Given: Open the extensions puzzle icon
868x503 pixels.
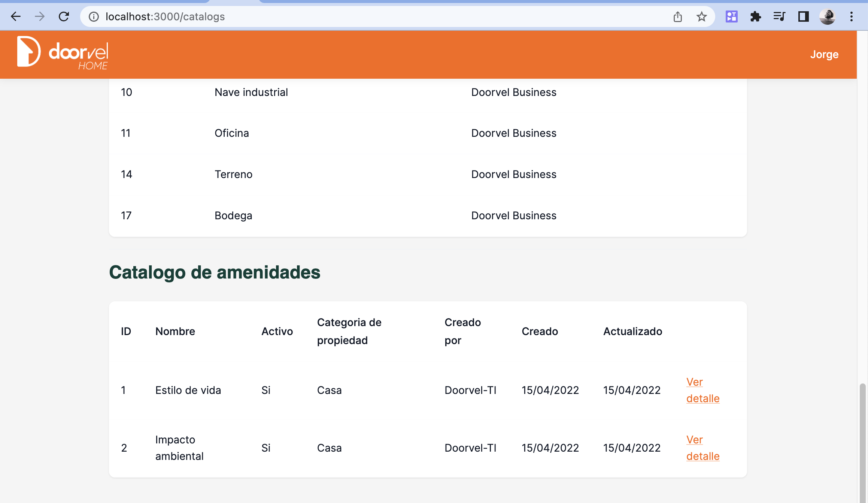Looking at the screenshot, I should [x=755, y=16].
